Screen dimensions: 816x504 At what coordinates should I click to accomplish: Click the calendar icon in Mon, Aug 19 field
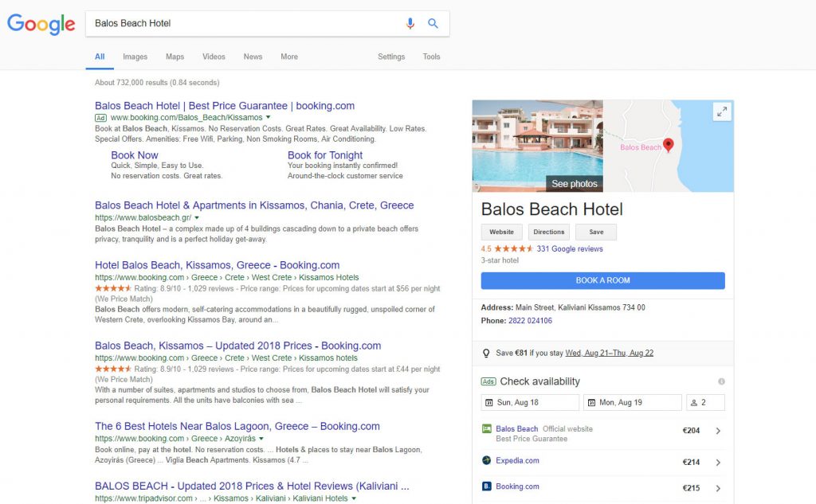[591, 403]
